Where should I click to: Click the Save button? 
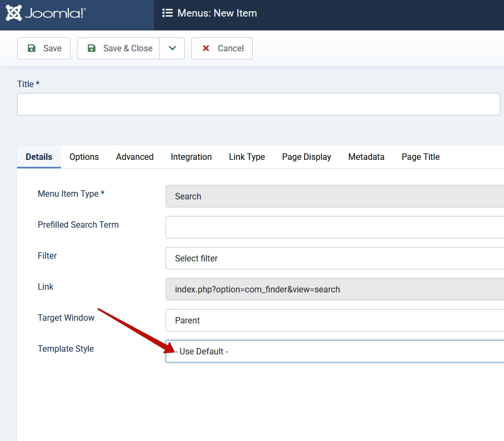click(44, 48)
